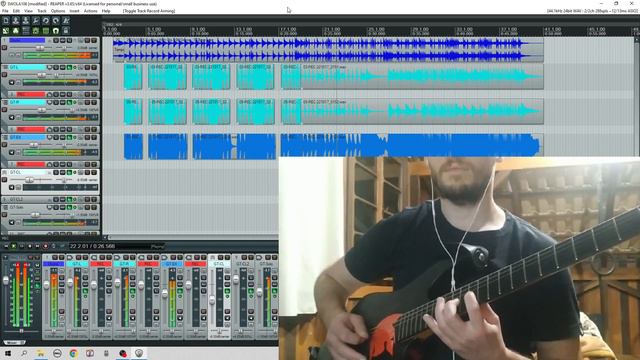Toggle item grouping toolbar icon
Image resolution: width=640 pixels, height=360 pixels.
click(16, 31)
